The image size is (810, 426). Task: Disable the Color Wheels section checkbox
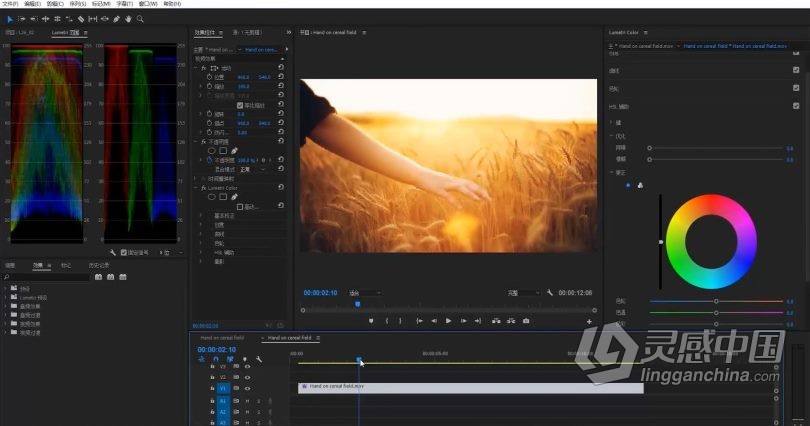tap(796, 88)
